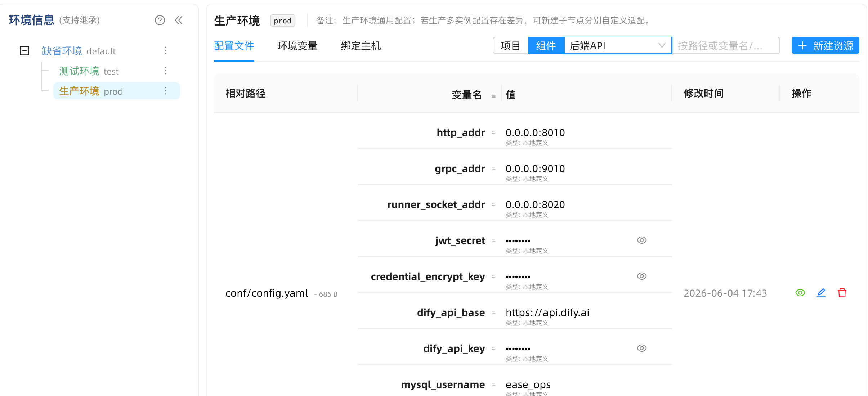Click the value 0.0.0.0:9010
The height and width of the screenshot is (396, 868).
click(535, 169)
